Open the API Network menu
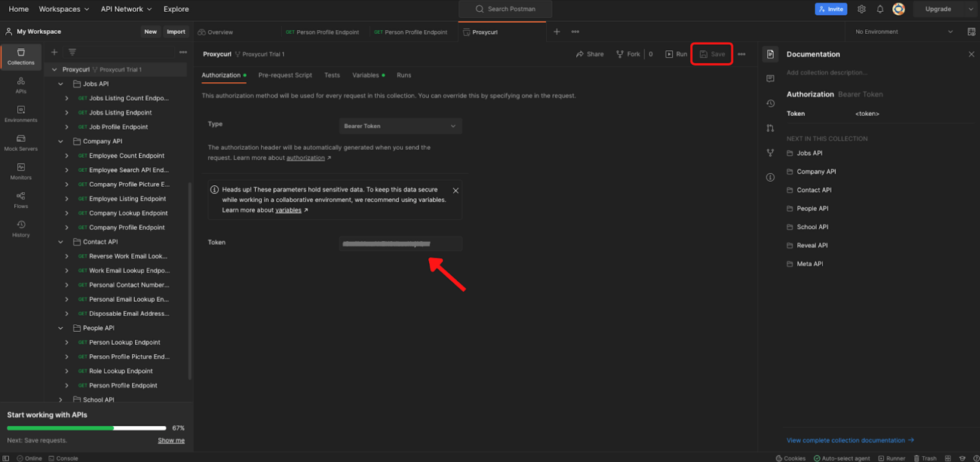This screenshot has height=462, width=980. tap(126, 9)
